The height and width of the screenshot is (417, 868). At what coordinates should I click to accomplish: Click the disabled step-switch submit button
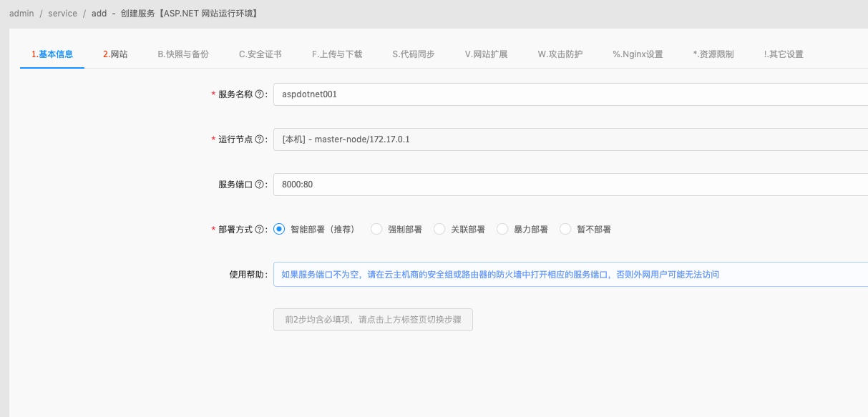[372, 320]
